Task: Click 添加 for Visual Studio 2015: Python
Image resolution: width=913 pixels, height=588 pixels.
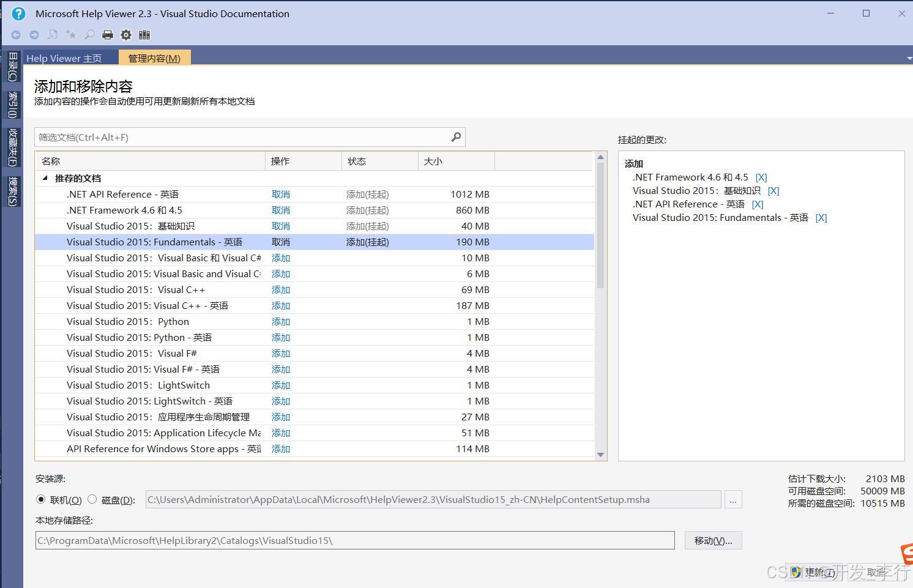Action: pos(281,321)
